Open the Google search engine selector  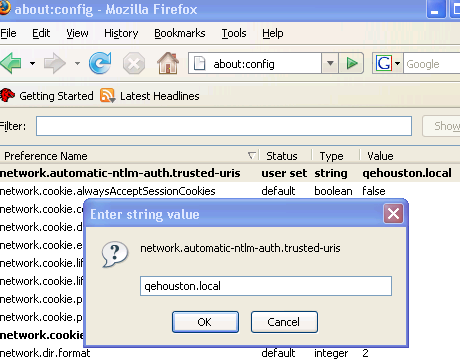point(388,63)
